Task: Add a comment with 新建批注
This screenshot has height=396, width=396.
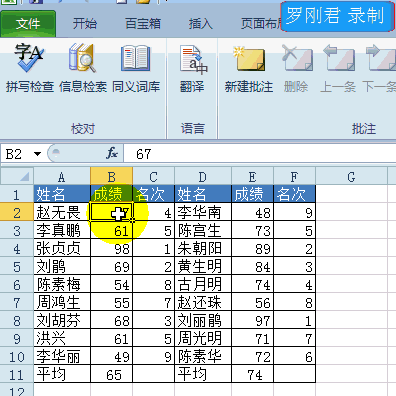Action: (249, 68)
